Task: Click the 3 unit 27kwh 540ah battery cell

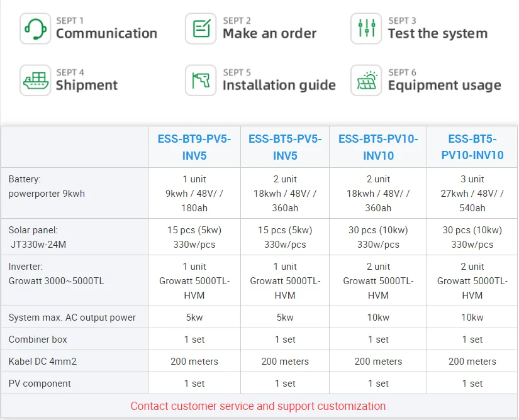Action: 472,194
